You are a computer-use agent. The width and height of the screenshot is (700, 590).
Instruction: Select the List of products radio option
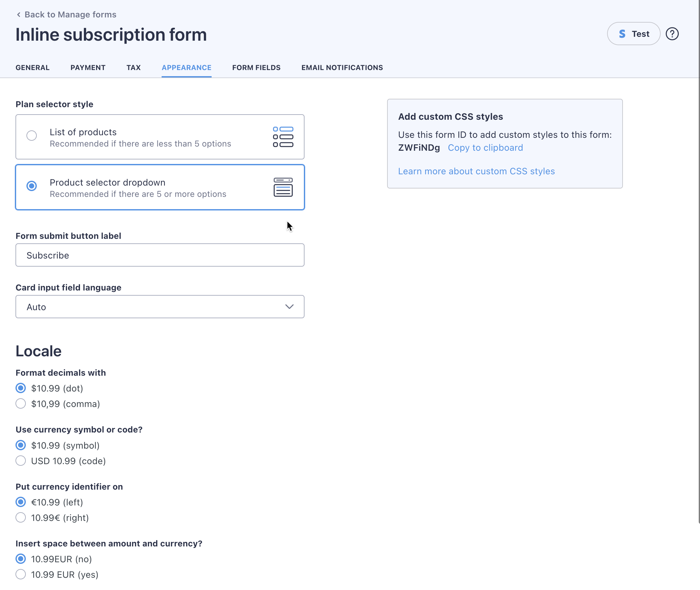click(32, 136)
